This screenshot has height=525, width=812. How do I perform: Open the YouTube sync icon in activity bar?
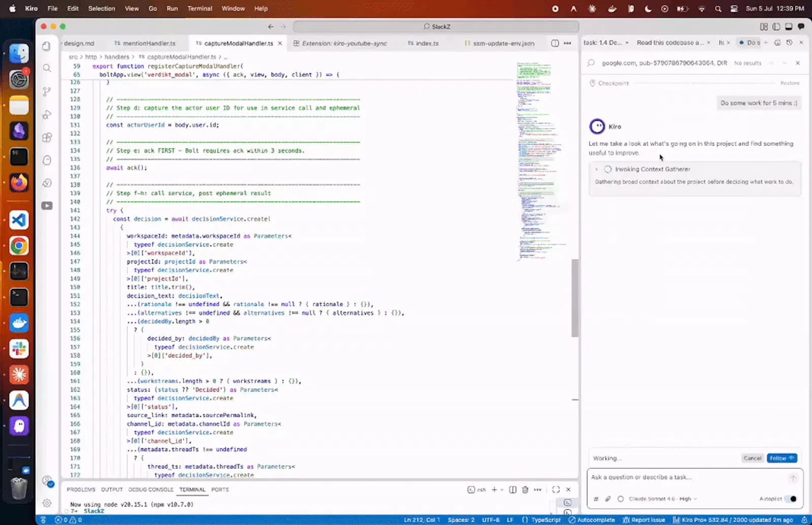[47, 206]
